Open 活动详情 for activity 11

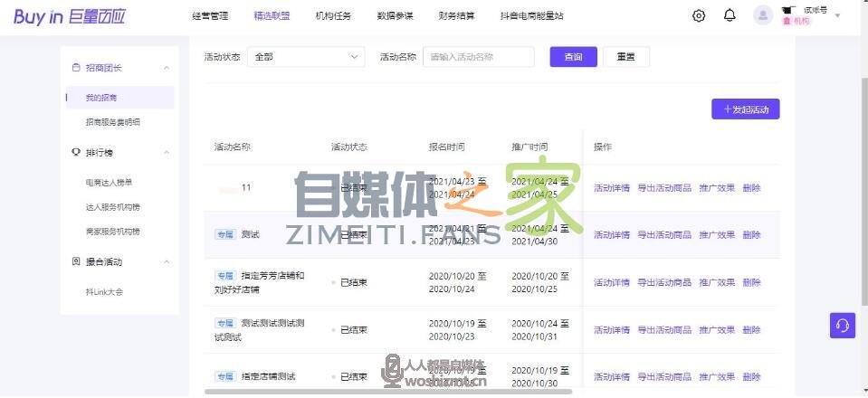612,187
